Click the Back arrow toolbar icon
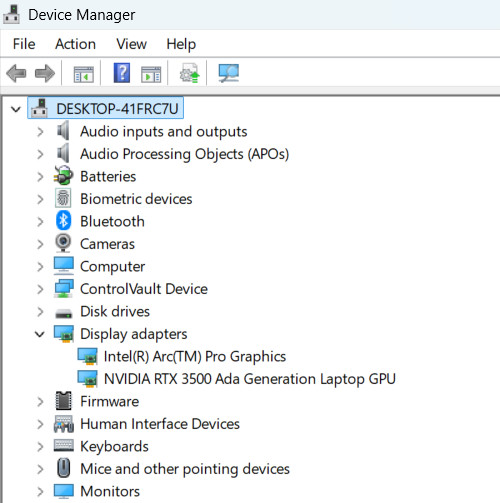Image resolution: width=500 pixels, height=503 pixels. (x=16, y=73)
